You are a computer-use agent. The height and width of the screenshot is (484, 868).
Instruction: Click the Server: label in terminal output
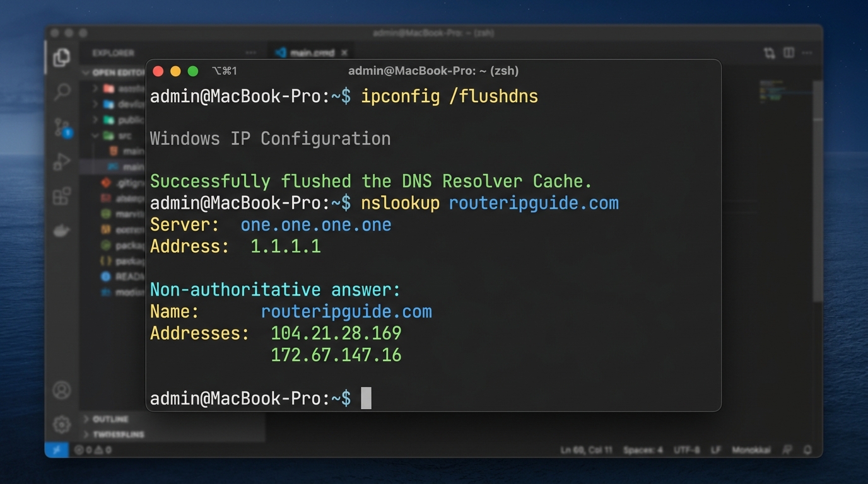click(184, 225)
